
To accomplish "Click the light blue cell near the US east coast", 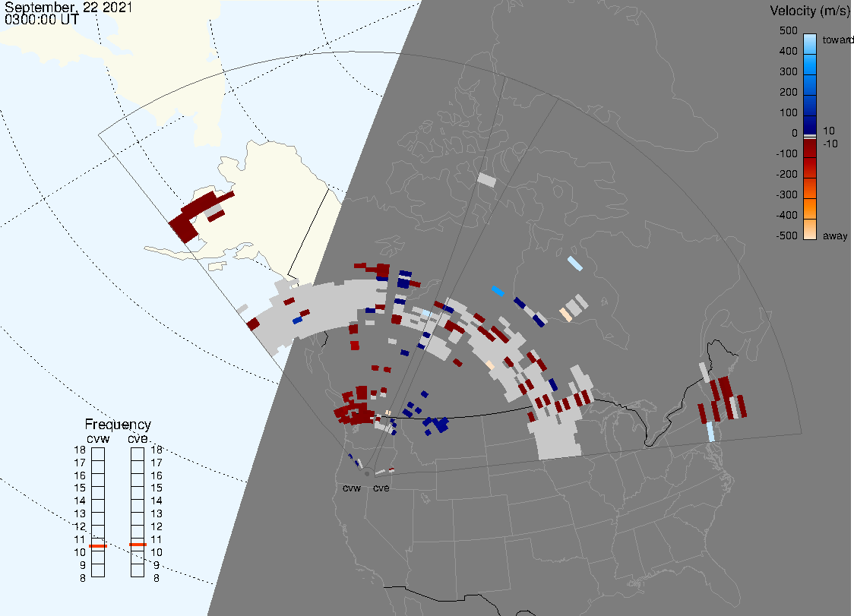I will tap(710, 431).
